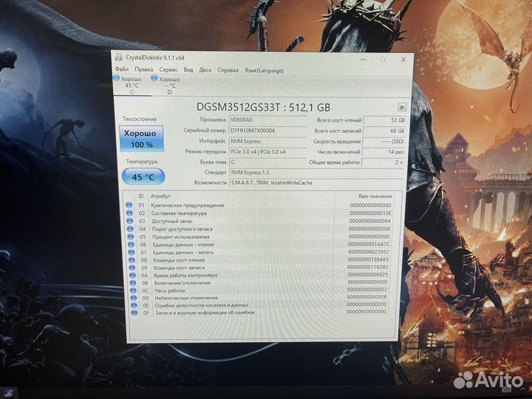Close the CrystalDiskInfo window
This screenshot has height=399, width=532.
click(403, 60)
